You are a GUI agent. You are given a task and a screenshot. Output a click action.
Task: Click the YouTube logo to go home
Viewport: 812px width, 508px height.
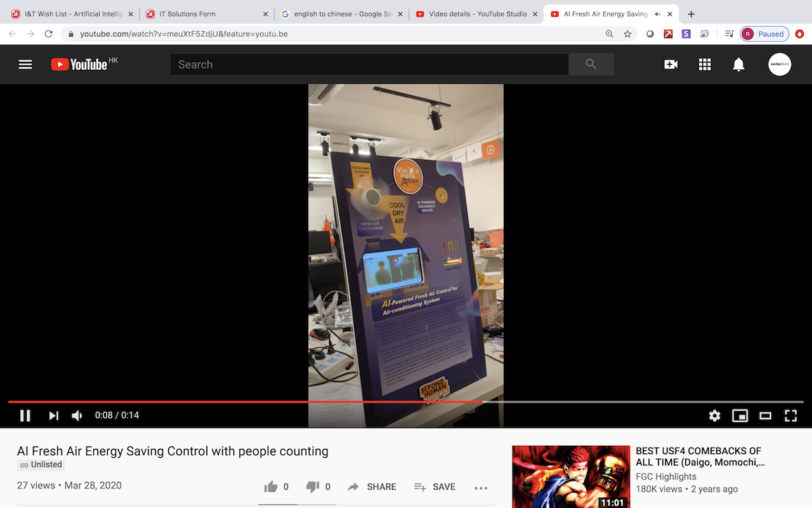[79, 64]
